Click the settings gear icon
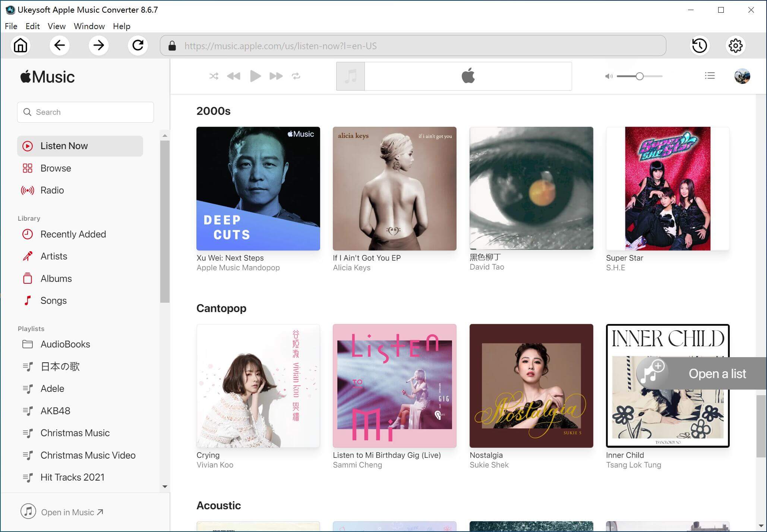Image resolution: width=767 pixels, height=532 pixels. [736, 45]
